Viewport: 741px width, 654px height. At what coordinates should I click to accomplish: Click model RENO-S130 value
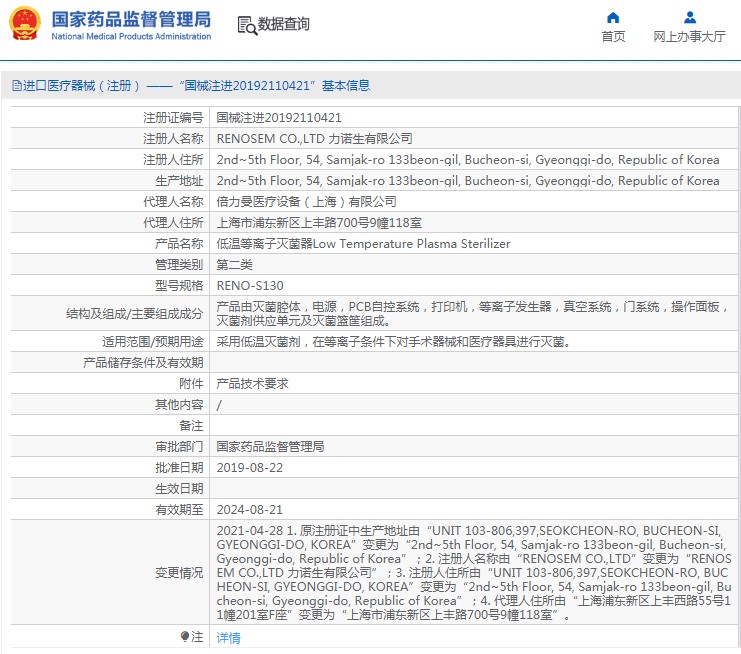(250, 286)
